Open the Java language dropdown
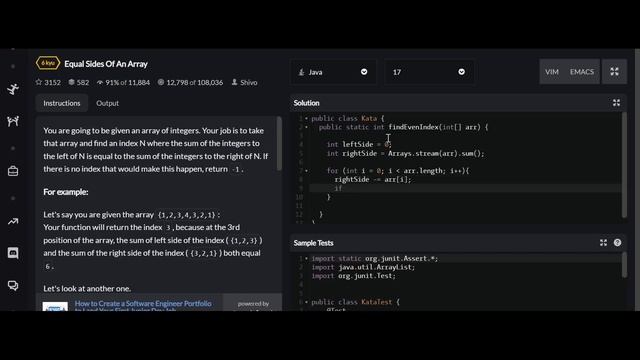Image resolution: width=640 pixels, height=360 pixels. click(333, 72)
